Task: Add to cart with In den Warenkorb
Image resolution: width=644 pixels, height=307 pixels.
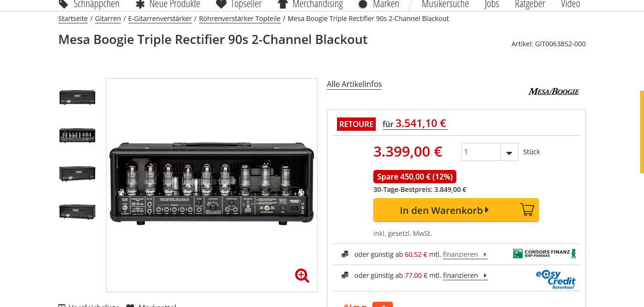Action: click(x=456, y=210)
